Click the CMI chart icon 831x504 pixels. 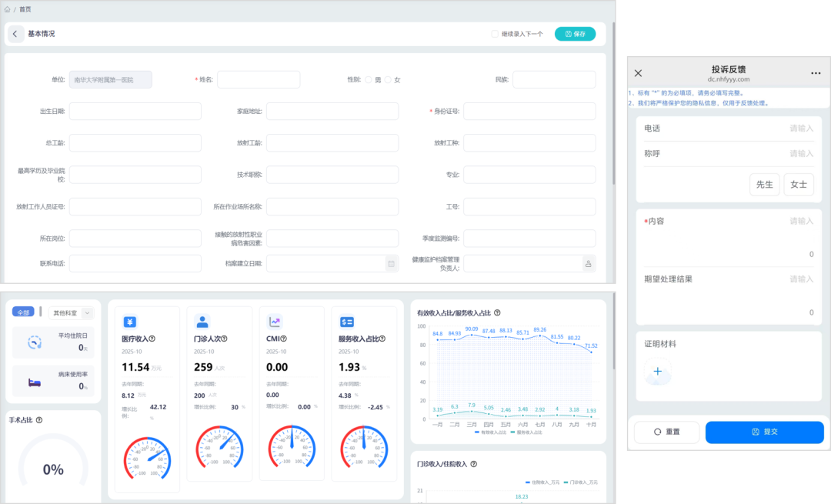click(275, 322)
